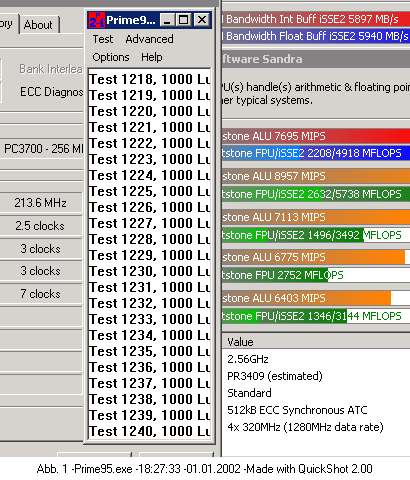
Task: Select the PR3409 (estimated) value
Action: point(275,376)
